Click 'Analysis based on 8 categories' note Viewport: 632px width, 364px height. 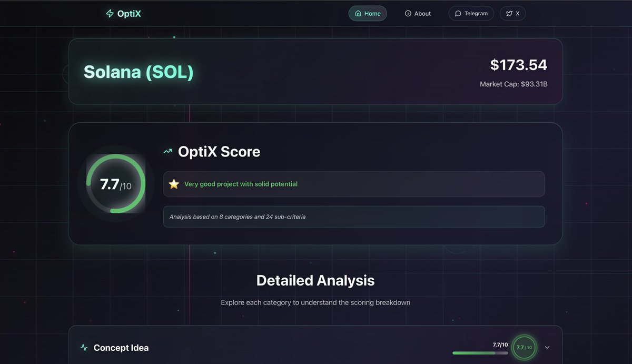coord(238,217)
